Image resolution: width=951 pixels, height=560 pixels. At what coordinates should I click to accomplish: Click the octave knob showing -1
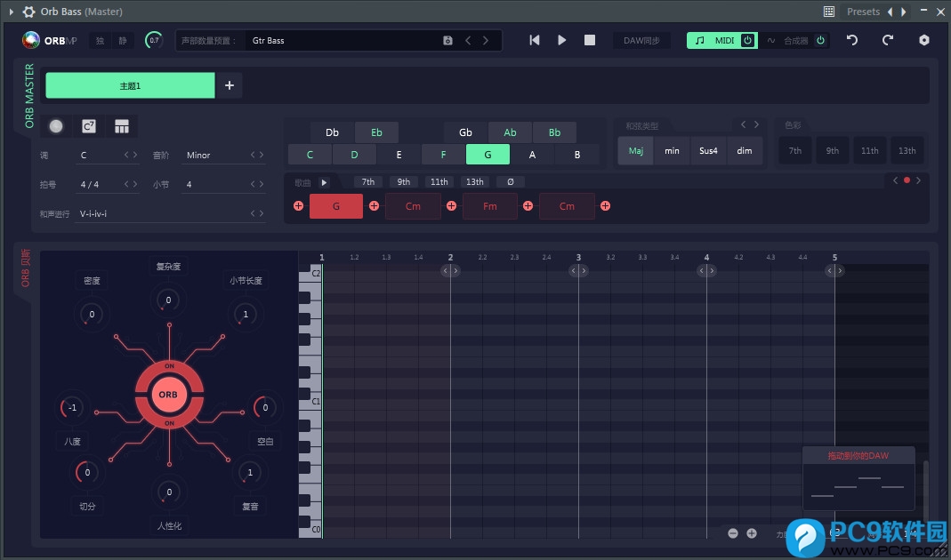72,407
